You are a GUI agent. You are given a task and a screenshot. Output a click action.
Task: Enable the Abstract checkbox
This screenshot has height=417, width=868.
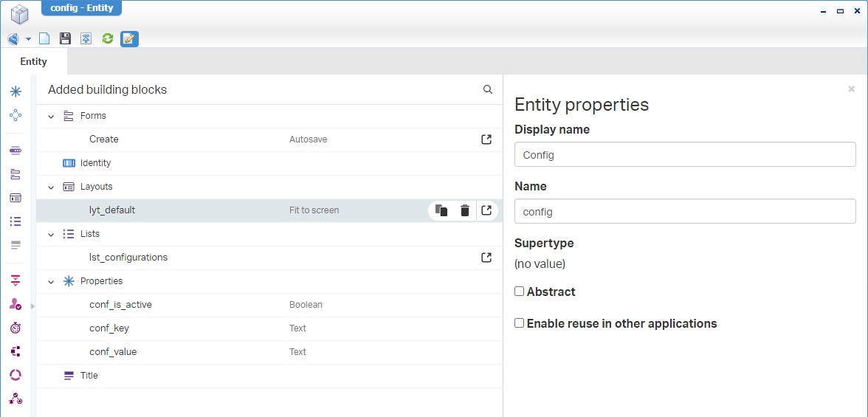520,292
